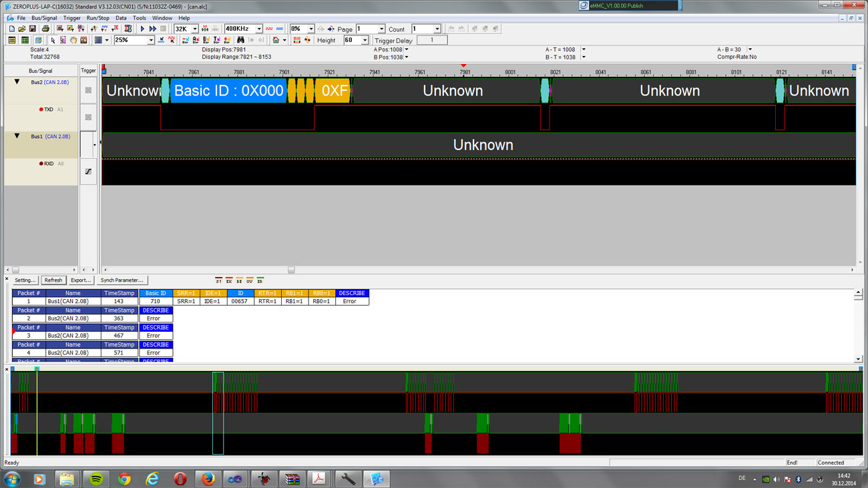This screenshot has height=488, width=868.
Task: Collapse the Bus2 (CAN 2.0B) group
Action: 17,82
